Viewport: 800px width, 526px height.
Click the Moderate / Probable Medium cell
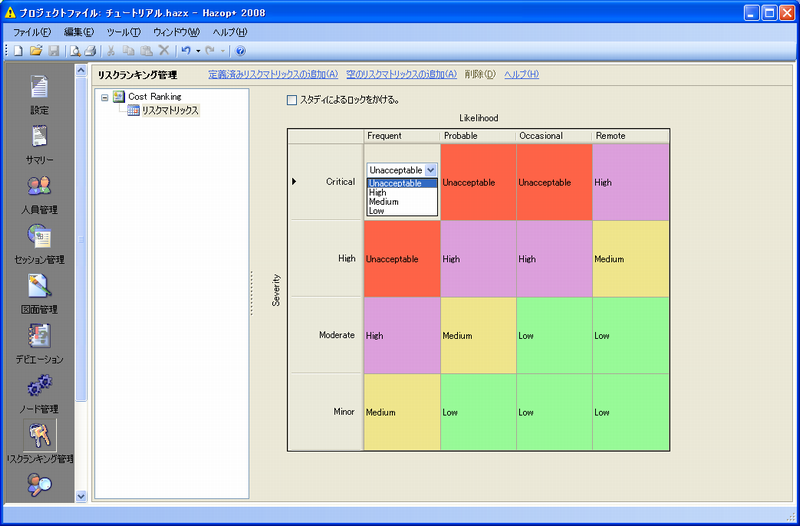478,335
